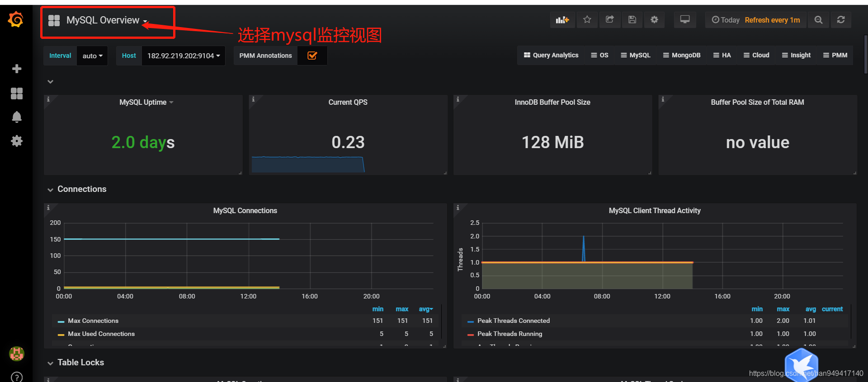Open the Interval auto dropdown
868x382 pixels.
tap(93, 56)
